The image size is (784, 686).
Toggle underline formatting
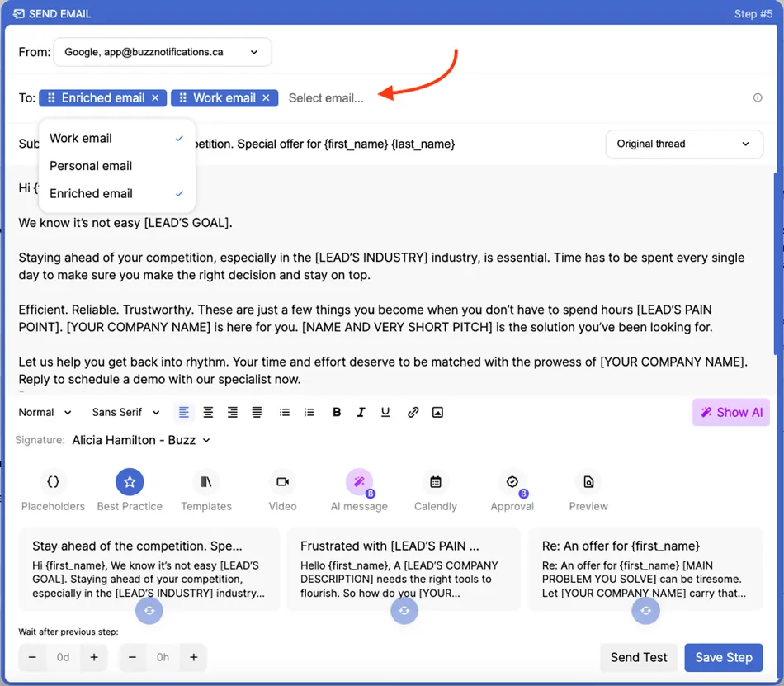tap(385, 412)
